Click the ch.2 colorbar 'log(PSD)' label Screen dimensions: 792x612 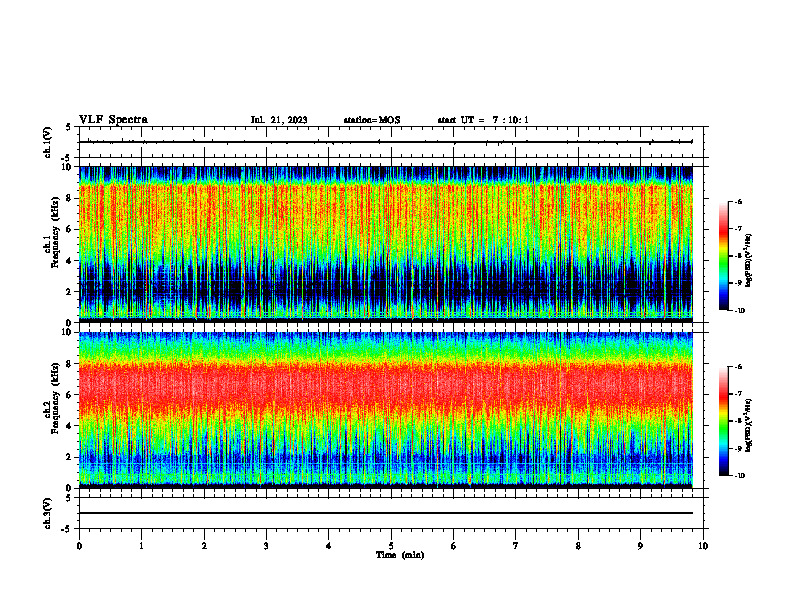click(x=749, y=425)
